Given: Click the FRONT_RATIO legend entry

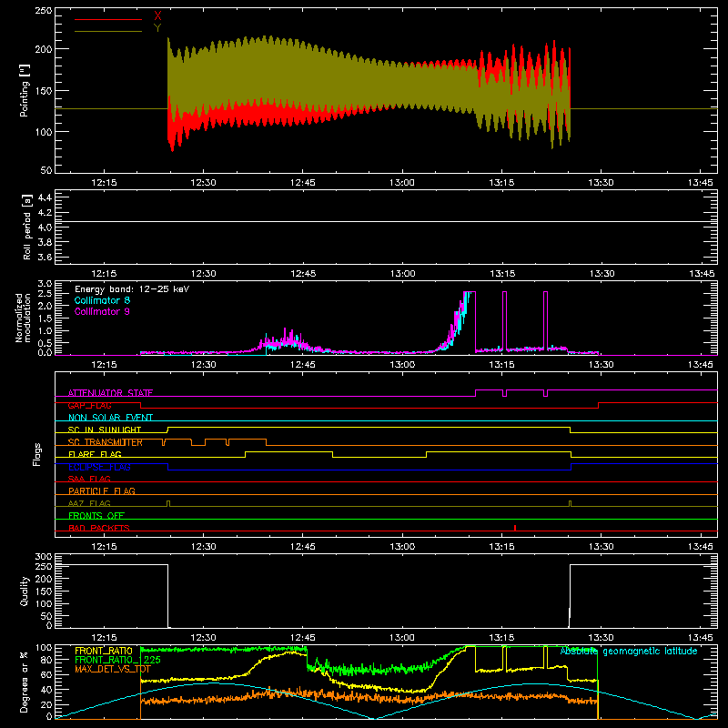Looking at the screenshot, I should pos(104,651).
